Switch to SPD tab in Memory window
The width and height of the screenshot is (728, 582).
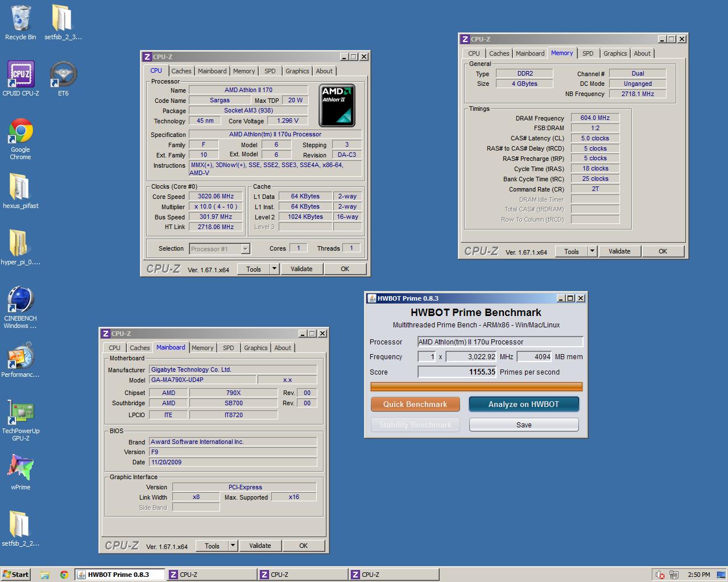(588, 53)
